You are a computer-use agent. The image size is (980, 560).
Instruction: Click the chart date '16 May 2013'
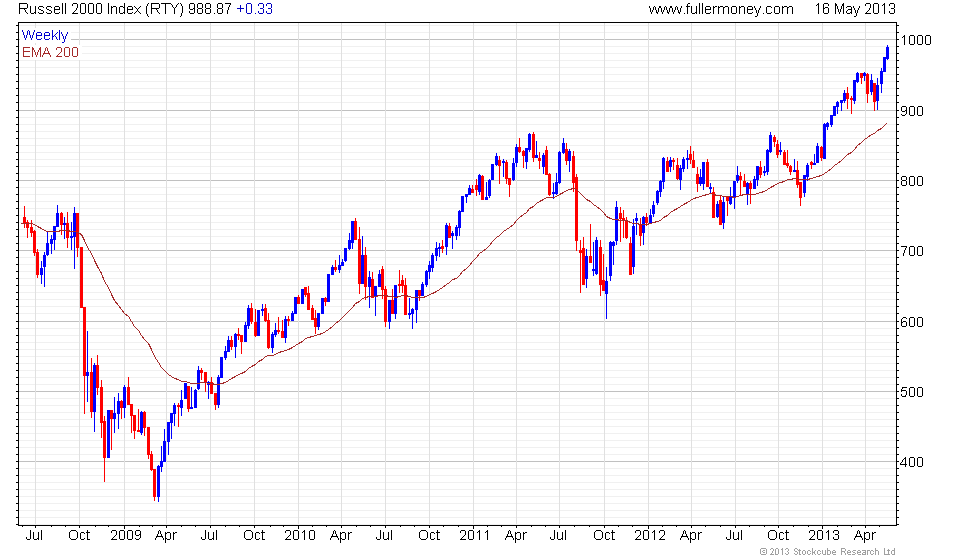[x=855, y=9]
